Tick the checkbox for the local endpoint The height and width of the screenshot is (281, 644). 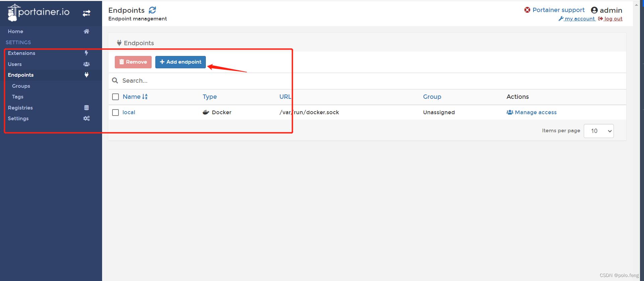115,113
